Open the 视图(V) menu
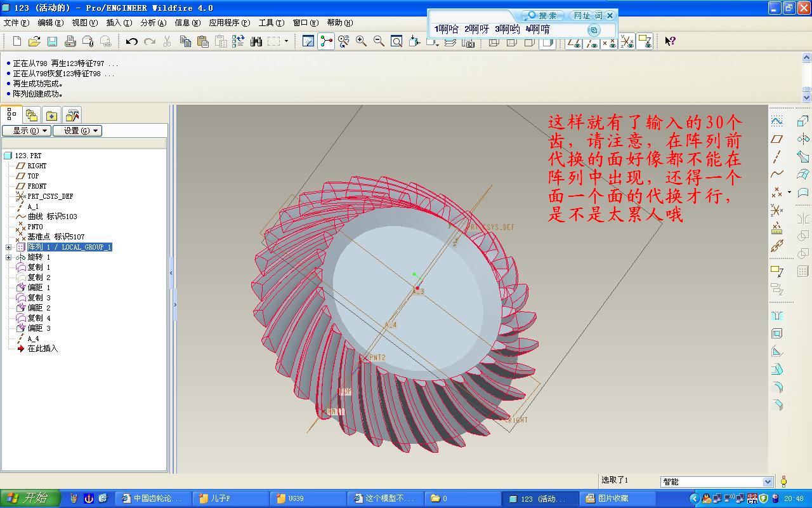The image size is (812, 508). 85,23
